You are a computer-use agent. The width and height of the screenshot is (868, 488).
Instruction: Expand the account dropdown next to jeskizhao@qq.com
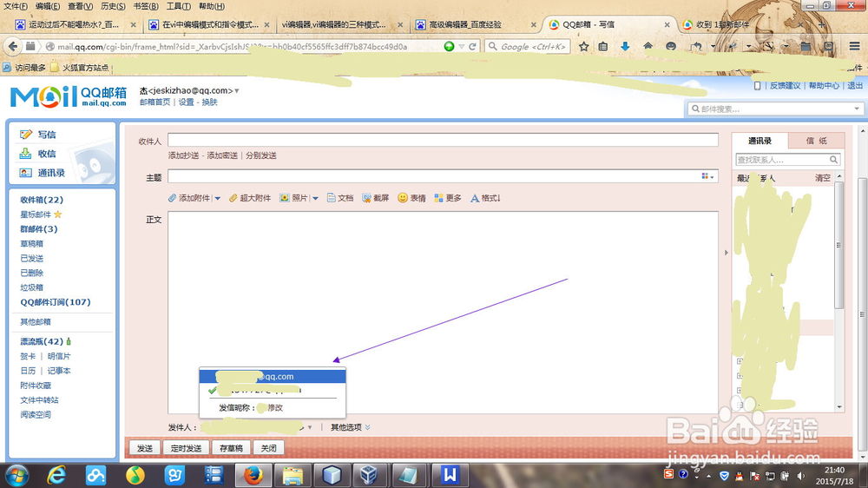pyautogui.click(x=237, y=91)
